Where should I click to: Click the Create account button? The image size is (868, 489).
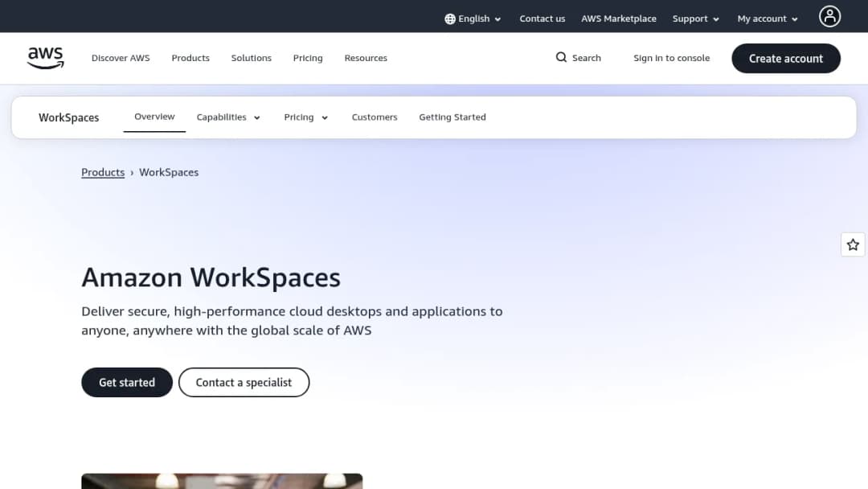click(x=785, y=58)
